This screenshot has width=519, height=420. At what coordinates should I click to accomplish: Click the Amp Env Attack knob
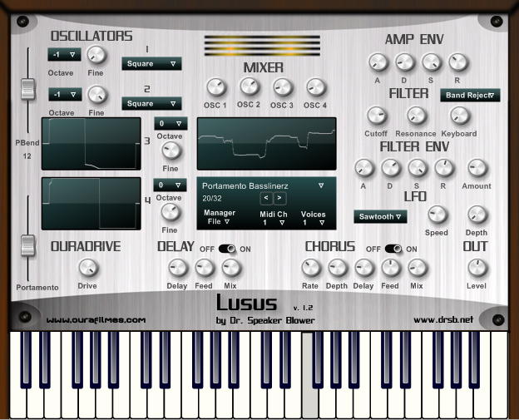click(x=378, y=62)
